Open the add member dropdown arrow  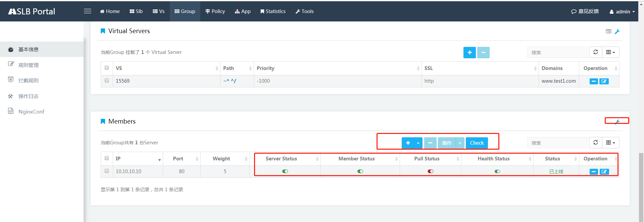pyautogui.click(x=418, y=143)
